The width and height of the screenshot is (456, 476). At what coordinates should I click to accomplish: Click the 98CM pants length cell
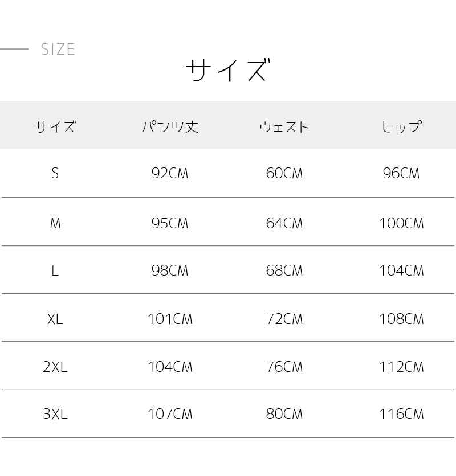click(170, 271)
